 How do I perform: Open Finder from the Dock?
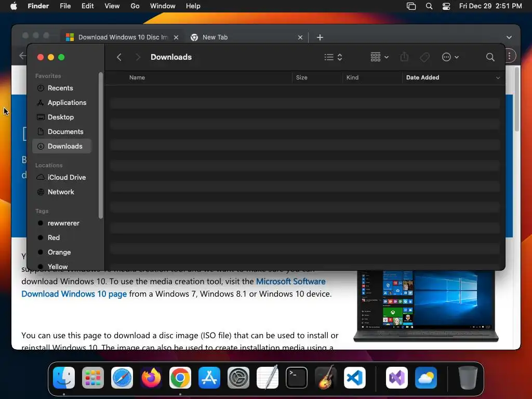coord(64,378)
